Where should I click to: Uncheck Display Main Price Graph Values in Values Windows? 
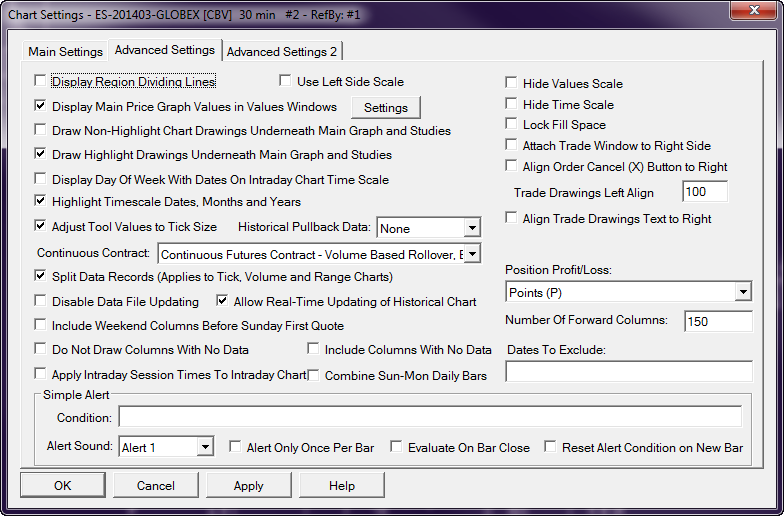click(40, 106)
